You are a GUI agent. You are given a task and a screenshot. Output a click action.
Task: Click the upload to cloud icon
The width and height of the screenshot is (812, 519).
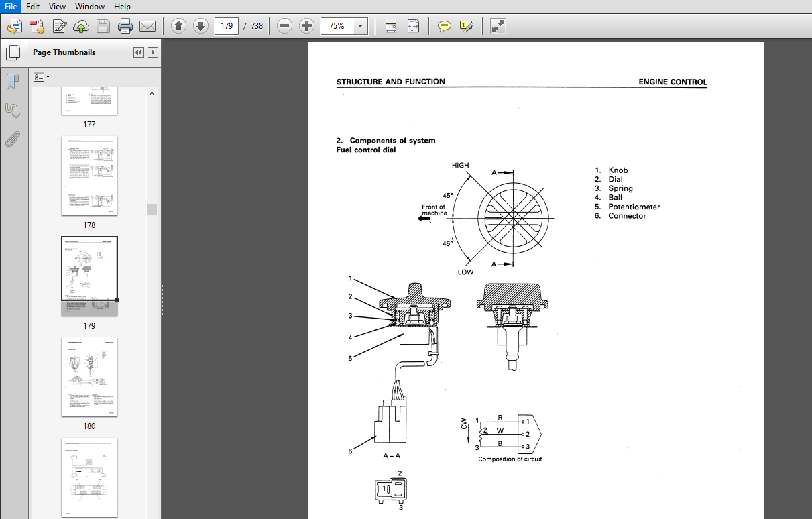click(81, 26)
